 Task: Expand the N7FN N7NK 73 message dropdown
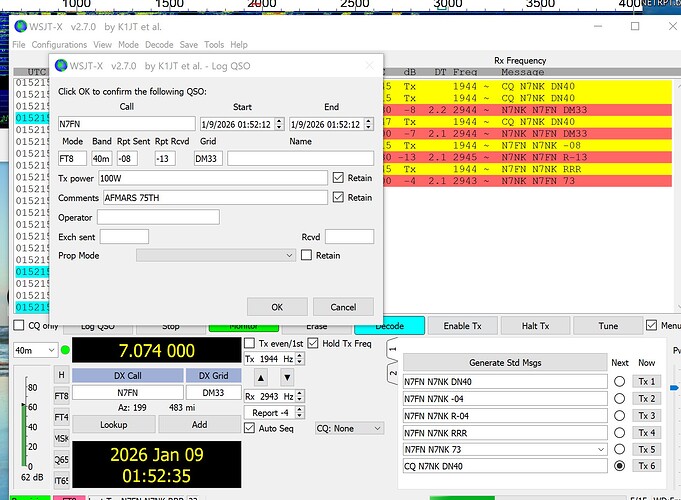601,449
